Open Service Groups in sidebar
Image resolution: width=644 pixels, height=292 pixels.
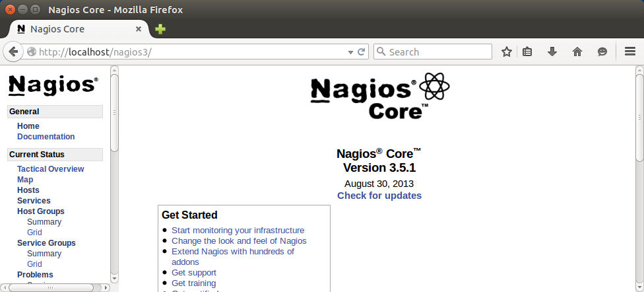click(x=46, y=243)
